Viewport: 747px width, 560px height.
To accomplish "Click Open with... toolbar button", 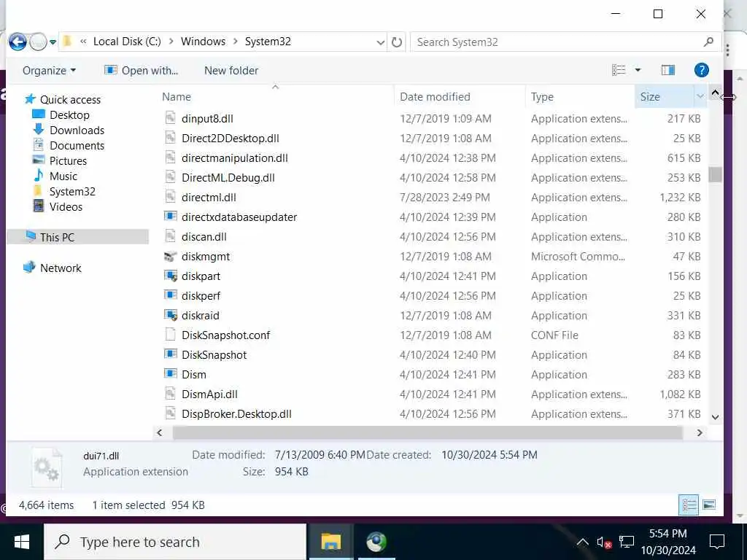I will 141,71.
